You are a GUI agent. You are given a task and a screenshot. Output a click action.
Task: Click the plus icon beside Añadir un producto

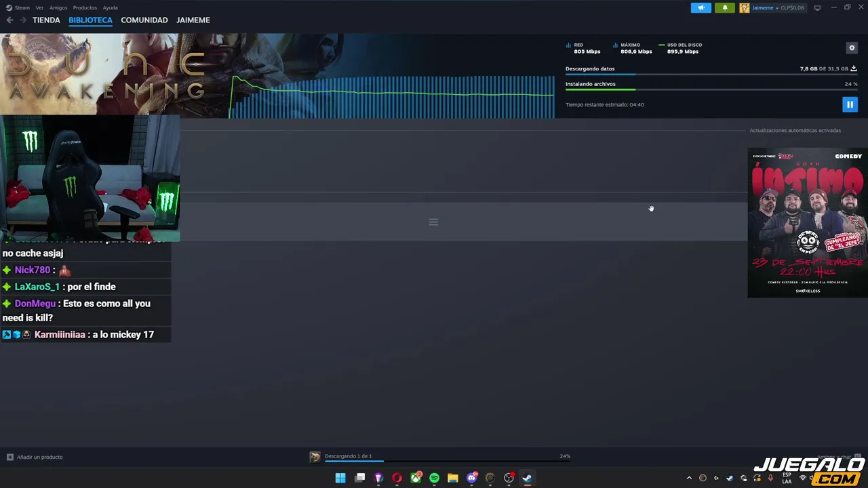(9, 457)
